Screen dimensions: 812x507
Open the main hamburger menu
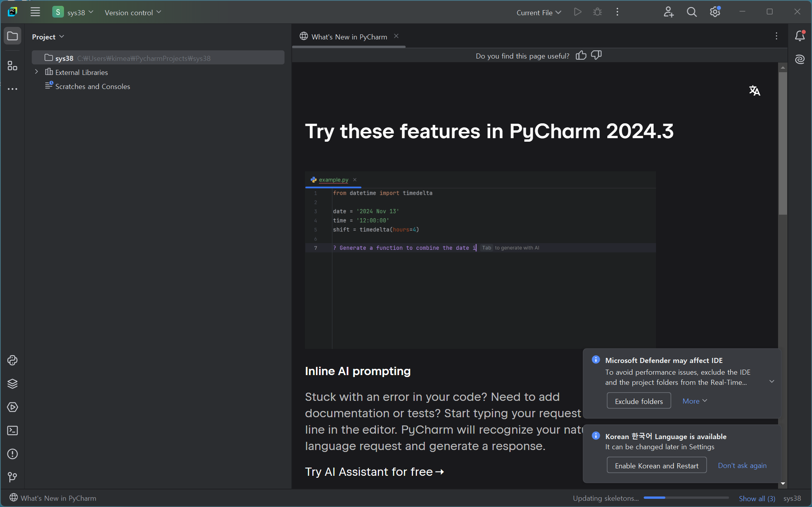pyautogui.click(x=35, y=12)
